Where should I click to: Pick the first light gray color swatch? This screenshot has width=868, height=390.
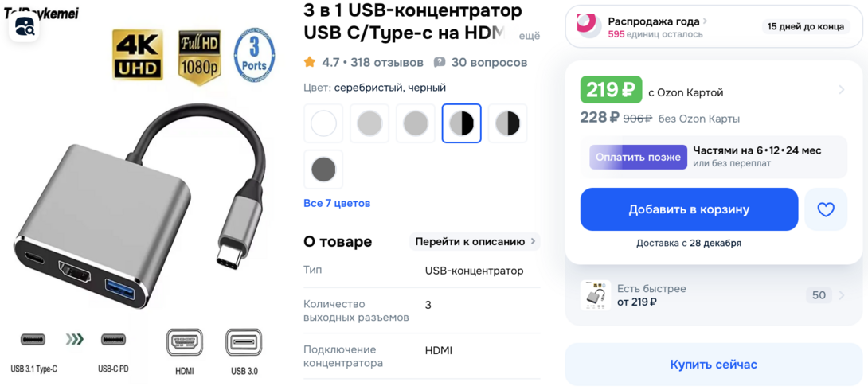pyautogui.click(x=369, y=123)
